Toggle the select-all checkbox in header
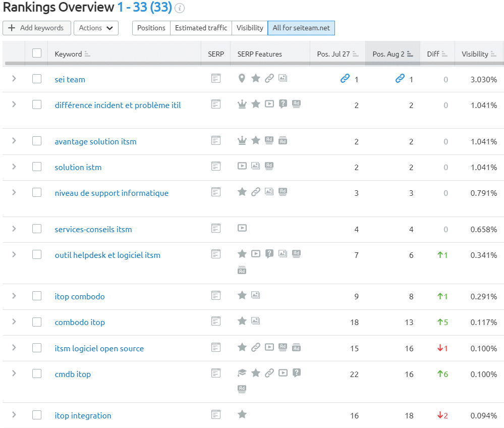The height and width of the screenshot is (428, 504). [37, 53]
